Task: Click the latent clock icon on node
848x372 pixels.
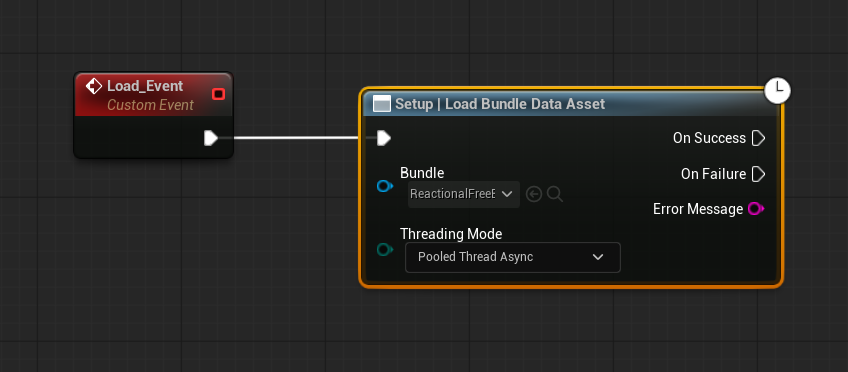Action: point(777,90)
